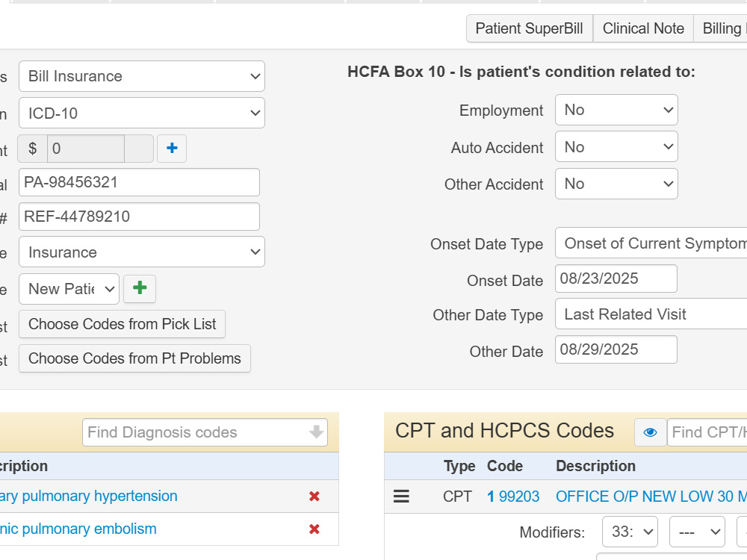Open the first modifier dropdown showing 33

630,532
